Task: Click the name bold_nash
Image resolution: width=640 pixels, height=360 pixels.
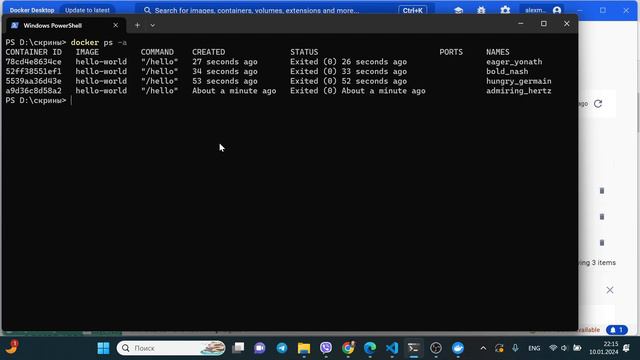Action: (507, 71)
